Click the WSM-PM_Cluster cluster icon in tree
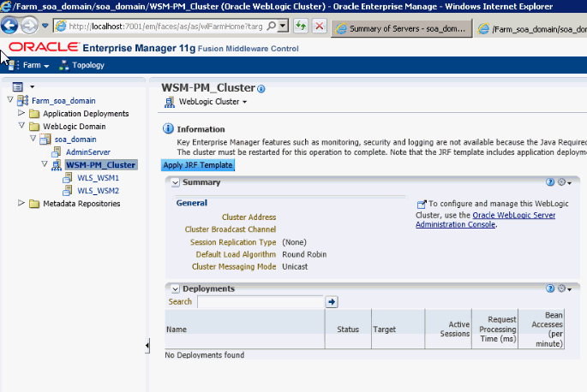587x392 pixels. (57, 165)
